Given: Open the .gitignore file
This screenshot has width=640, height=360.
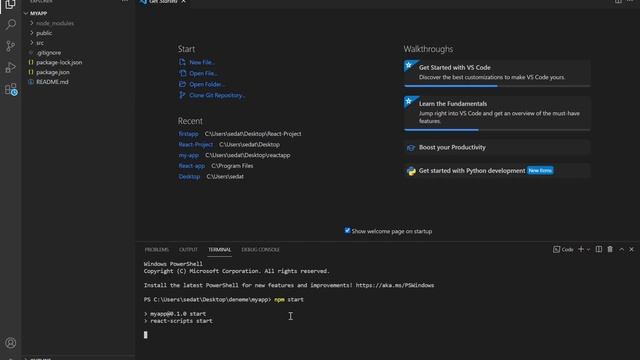Looking at the screenshot, I should (x=48, y=53).
